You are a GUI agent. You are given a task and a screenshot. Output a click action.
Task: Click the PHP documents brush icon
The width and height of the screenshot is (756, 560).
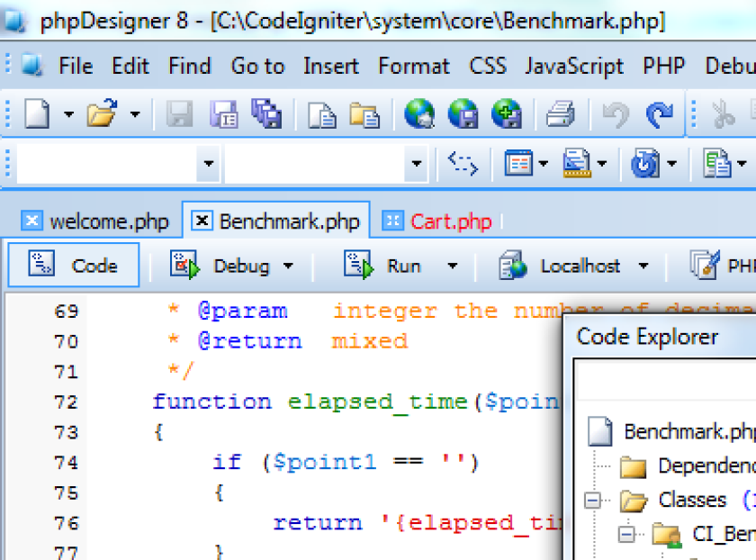tap(705, 265)
